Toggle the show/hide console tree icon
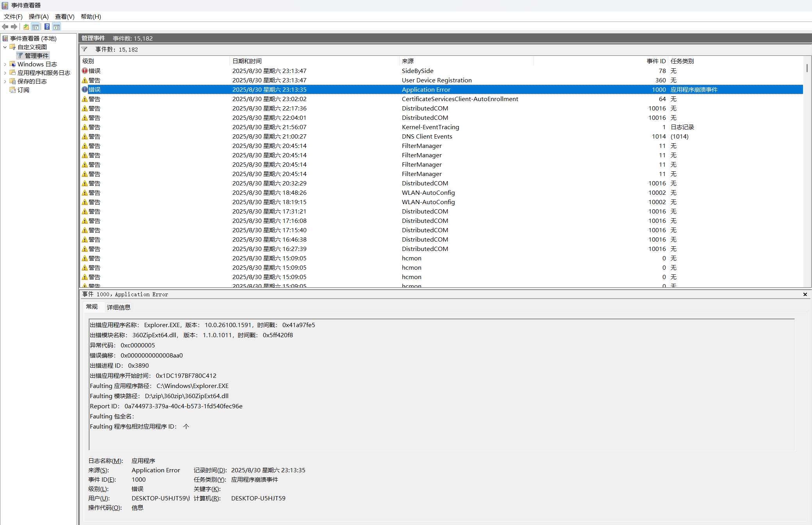The width and height of the screenshot is (812, 525). pyautogui.click(x=36, y=27)
